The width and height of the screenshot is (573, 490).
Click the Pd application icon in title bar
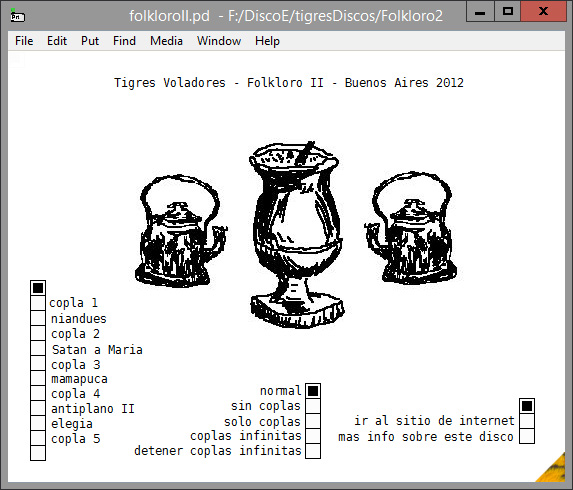(x=17, y=15)
